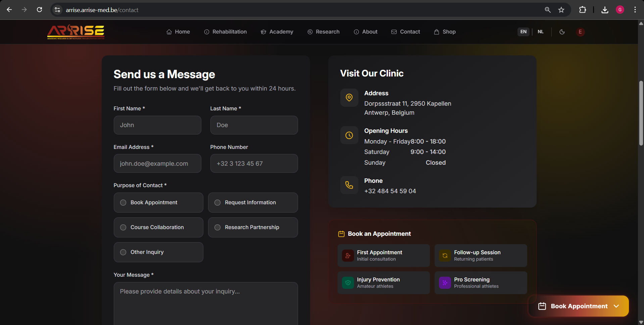The height and width of the screenshot is (325, 644).
Task: Switch language to NL
Action: pyautogui.click(x=540, y=32)
